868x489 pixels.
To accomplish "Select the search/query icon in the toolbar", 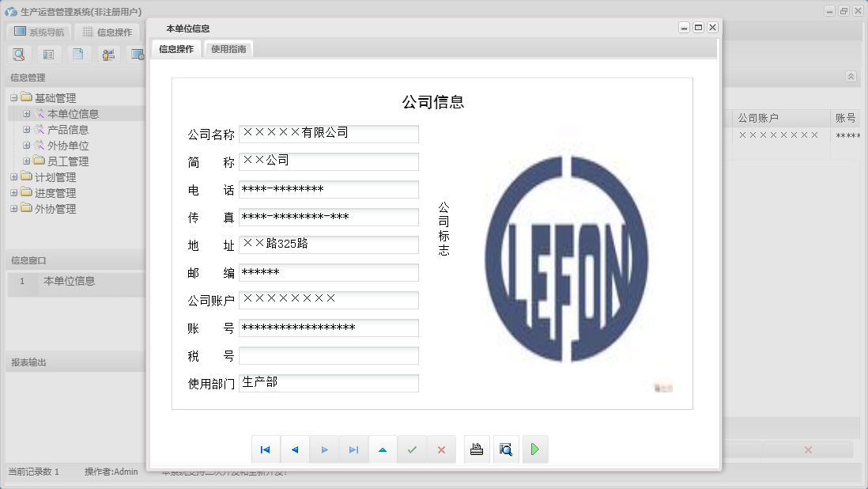I will (19, 54).
